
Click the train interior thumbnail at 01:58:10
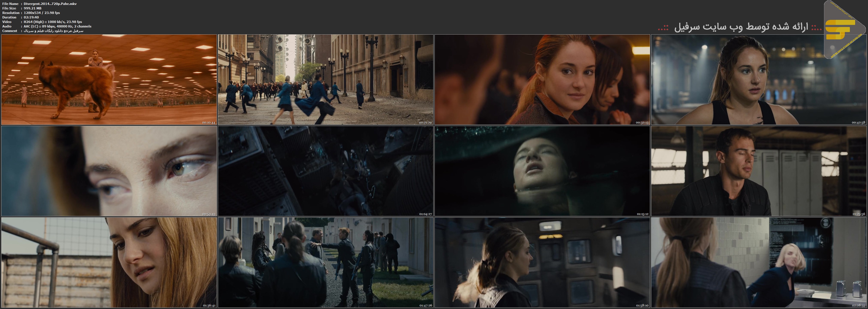pos(542,262)
